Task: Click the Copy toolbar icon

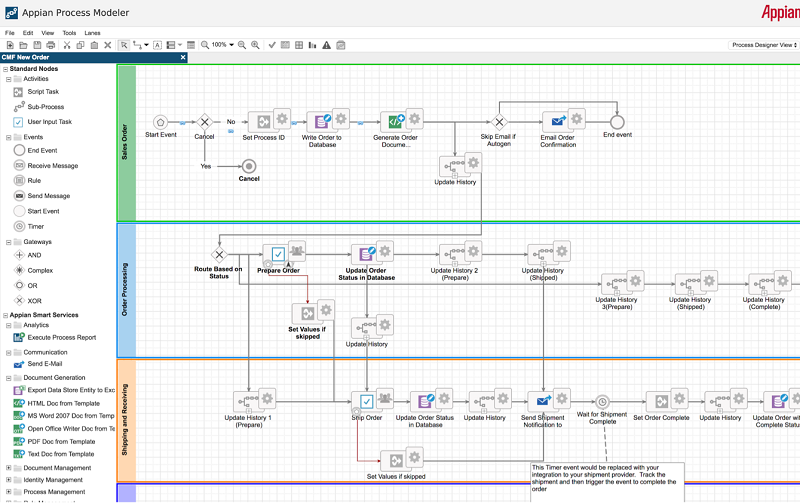Action: (x=80, y=45)
